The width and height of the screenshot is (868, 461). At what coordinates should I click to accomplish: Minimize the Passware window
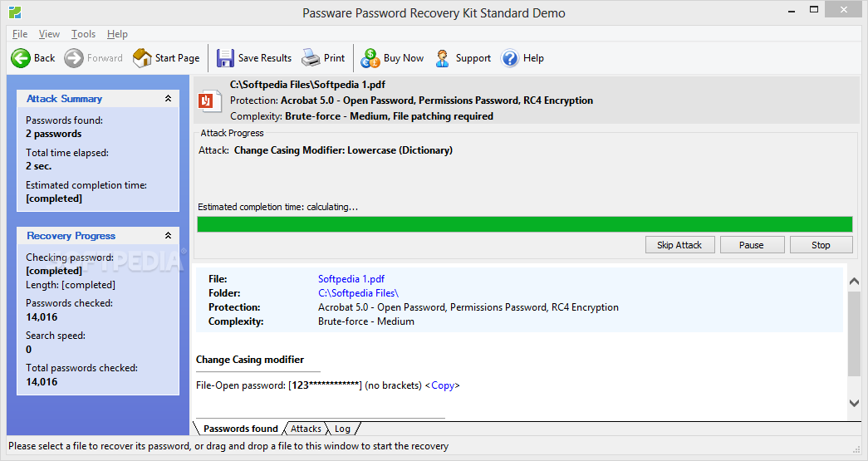792,11
